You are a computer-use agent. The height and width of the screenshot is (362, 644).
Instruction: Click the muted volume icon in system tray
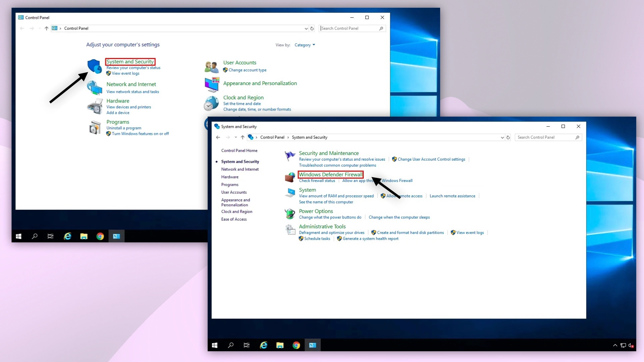(x=632, y=345)
